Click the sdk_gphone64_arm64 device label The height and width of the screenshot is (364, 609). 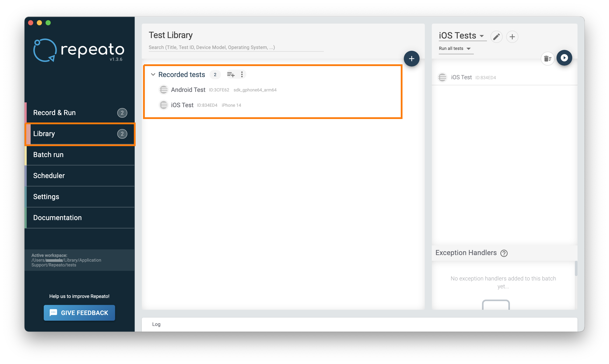255,90
